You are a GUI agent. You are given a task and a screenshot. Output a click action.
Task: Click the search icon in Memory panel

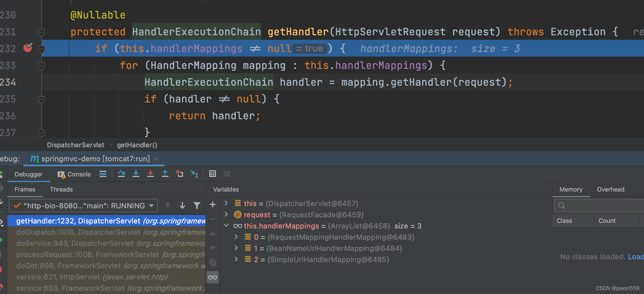point(562,206)
